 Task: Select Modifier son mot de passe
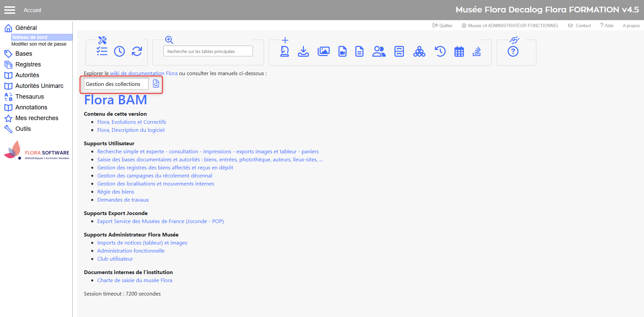pos(39,44)
